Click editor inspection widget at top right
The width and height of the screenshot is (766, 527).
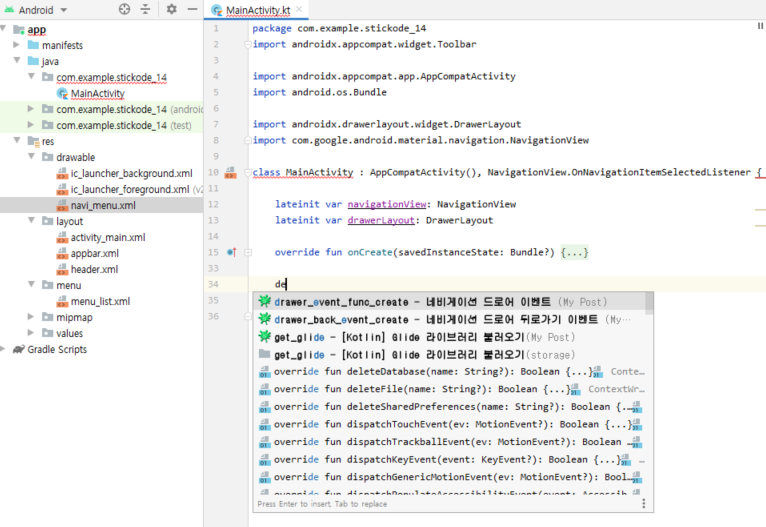760,26
